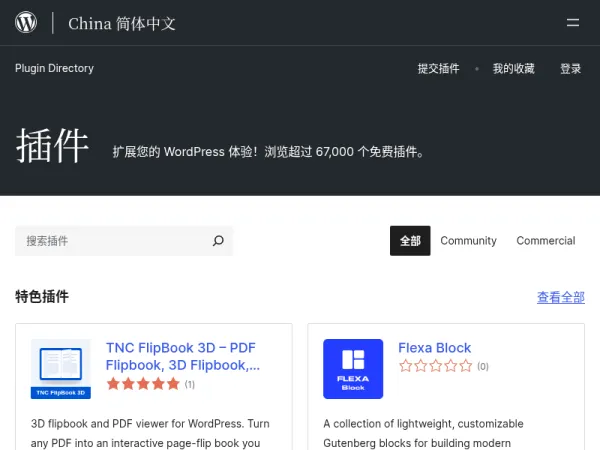Open the Flexa Block title link
The image size is (600, 450).
pyautogui.click(x=434, y=348)
